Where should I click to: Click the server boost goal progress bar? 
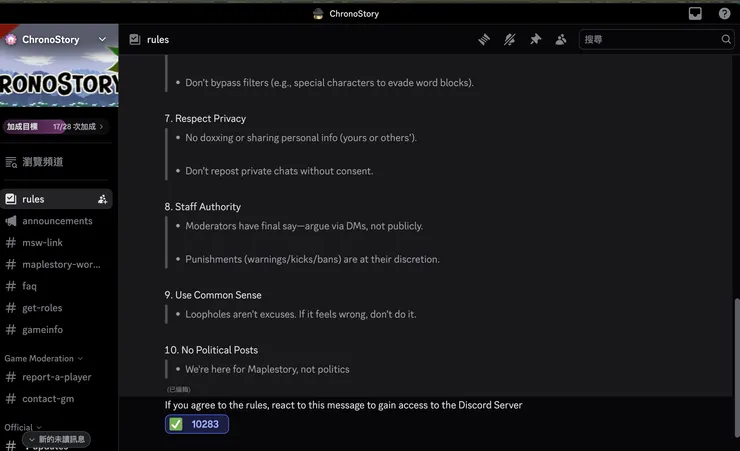coord(56,127)
